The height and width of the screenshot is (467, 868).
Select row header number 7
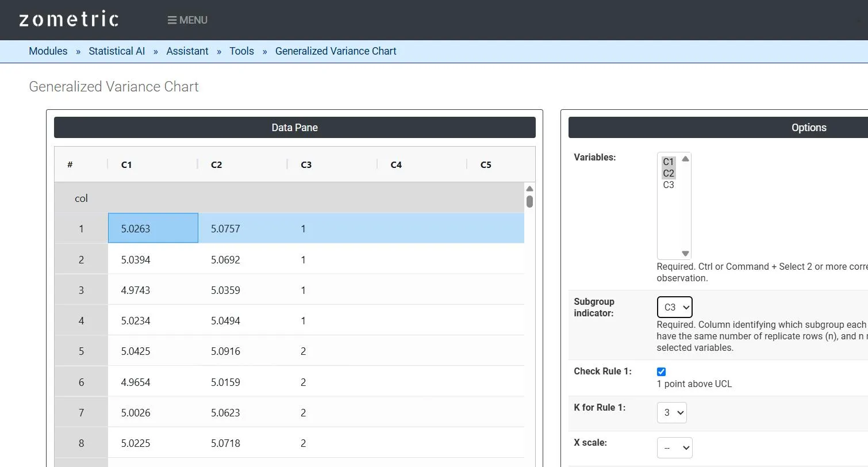81,412
